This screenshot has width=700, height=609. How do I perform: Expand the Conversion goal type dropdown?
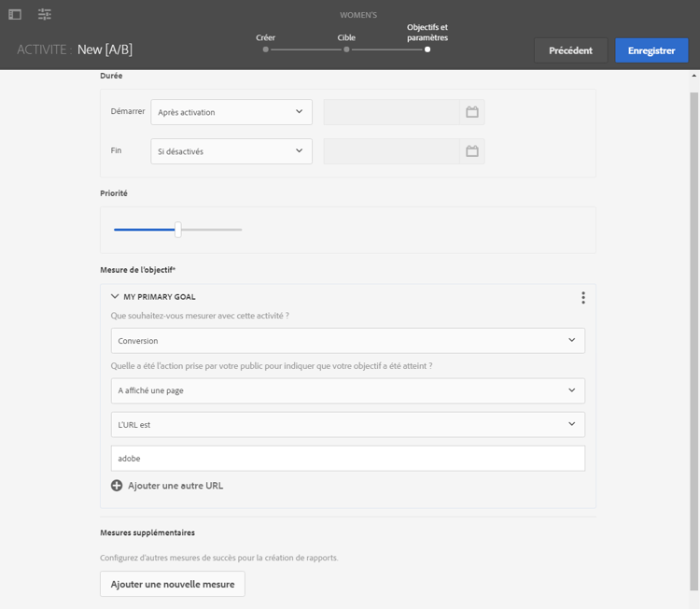pos(347,341)
